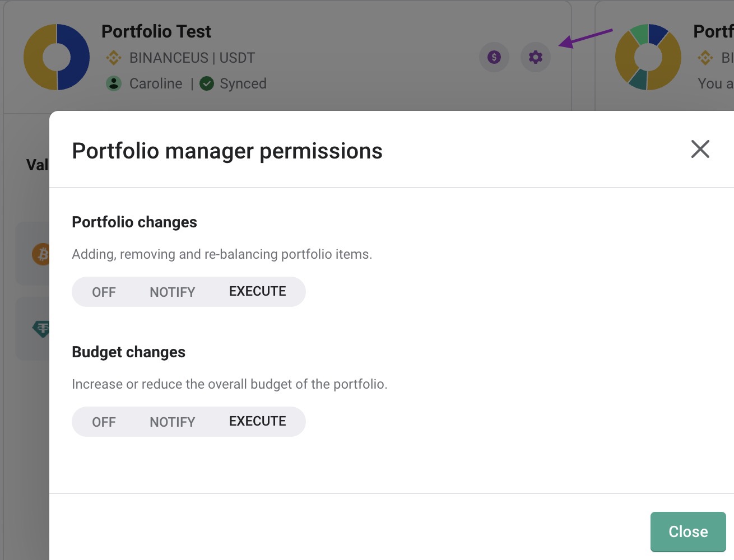Click the Binance icon in second portfolio card

(x=705, y=58)
